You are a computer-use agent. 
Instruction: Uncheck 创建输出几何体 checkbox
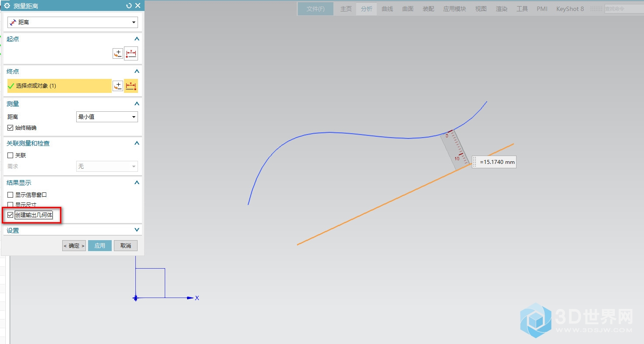[11, 215]
